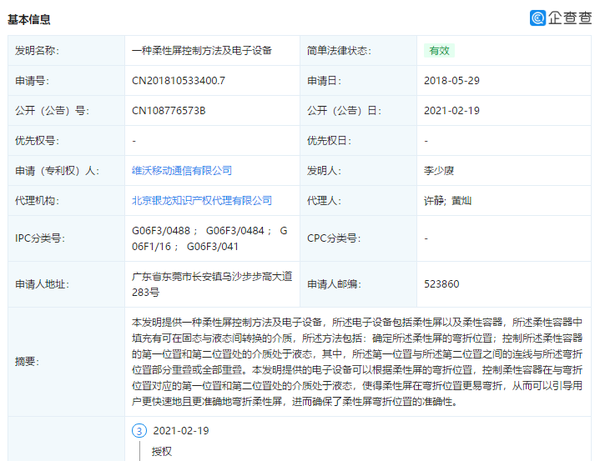This screenshot has width=600, height=461.
Task: Click the 代理机构 label cell
Action: [x=66, y=200]
